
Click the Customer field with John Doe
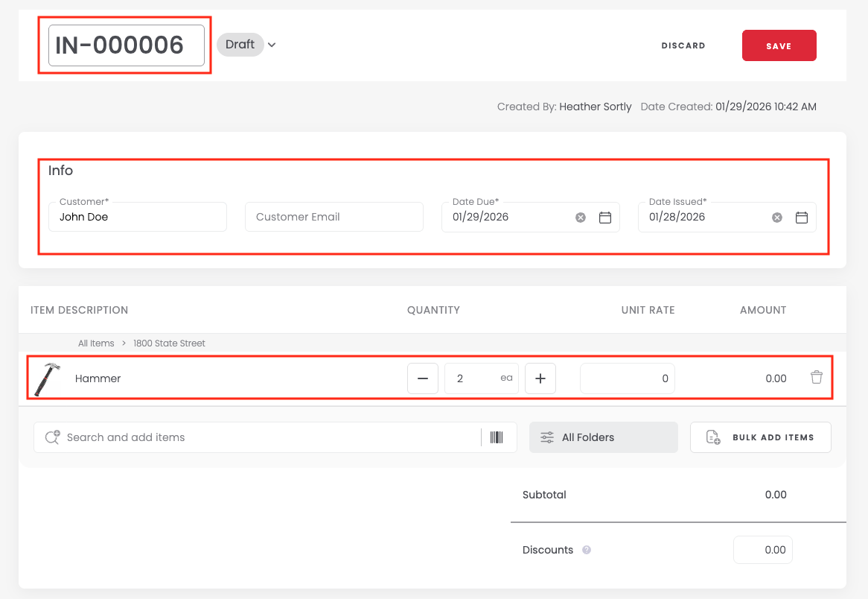(138, 217)
